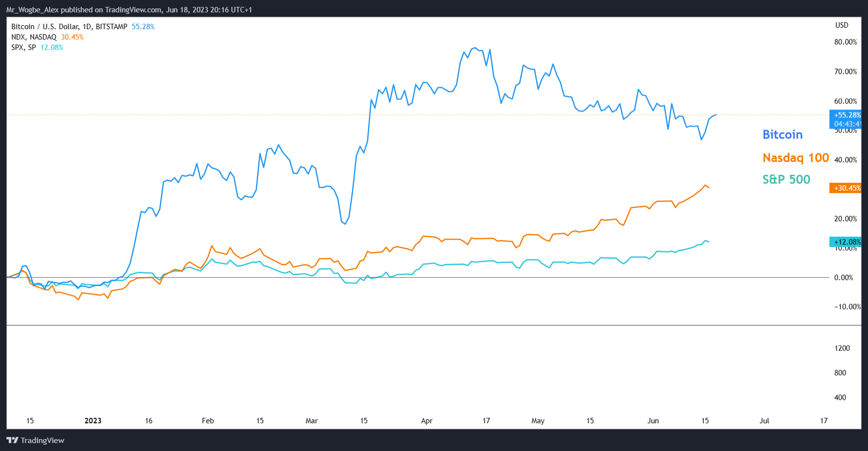The image size is (868, 451).
Task: Click the 55.28% value in Bitcoin legend
Action: coord(143,27)
